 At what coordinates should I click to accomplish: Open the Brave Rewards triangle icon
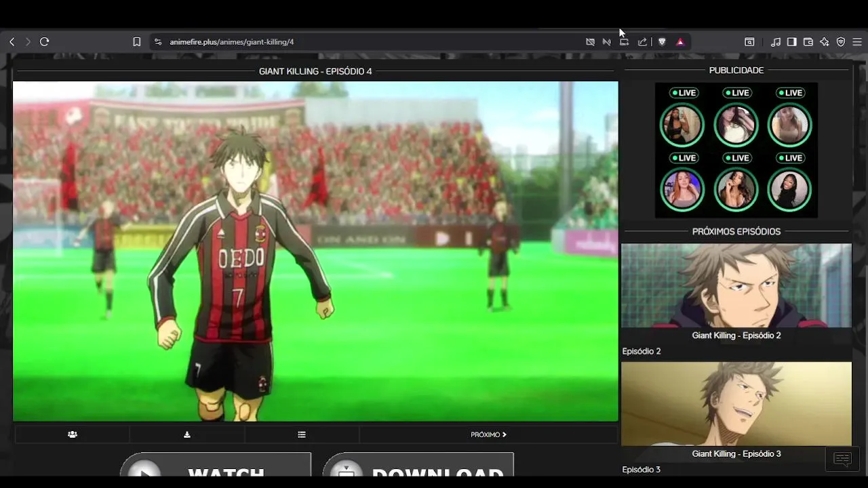click(680, 42)
